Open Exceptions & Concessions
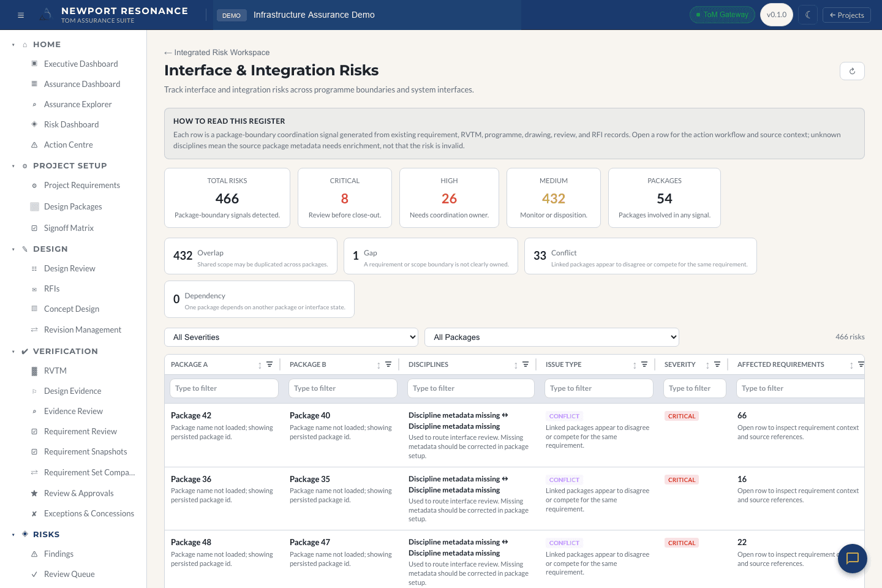Image resolution: width=882 pixels, height=588 pixels. pos(89,513)
